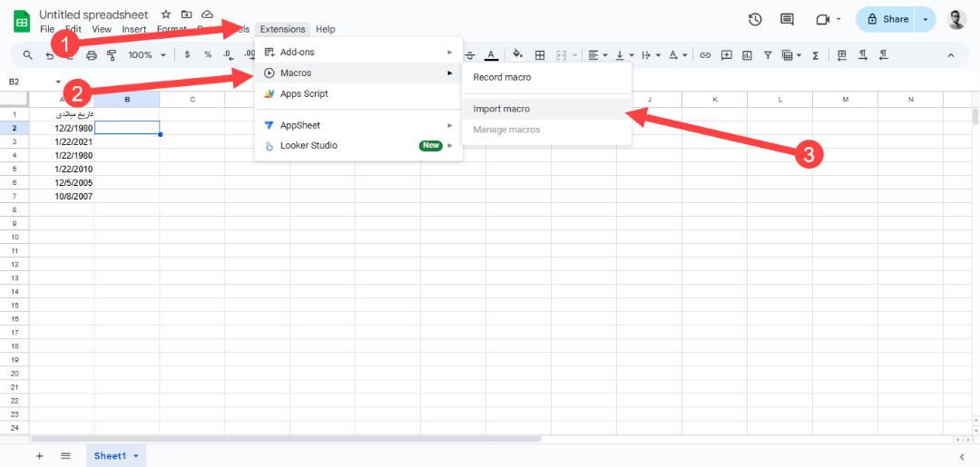Toggle strikethrough formatting
Image resolution: width=980 pixels, height=467 pixels.
click(471, 55)
